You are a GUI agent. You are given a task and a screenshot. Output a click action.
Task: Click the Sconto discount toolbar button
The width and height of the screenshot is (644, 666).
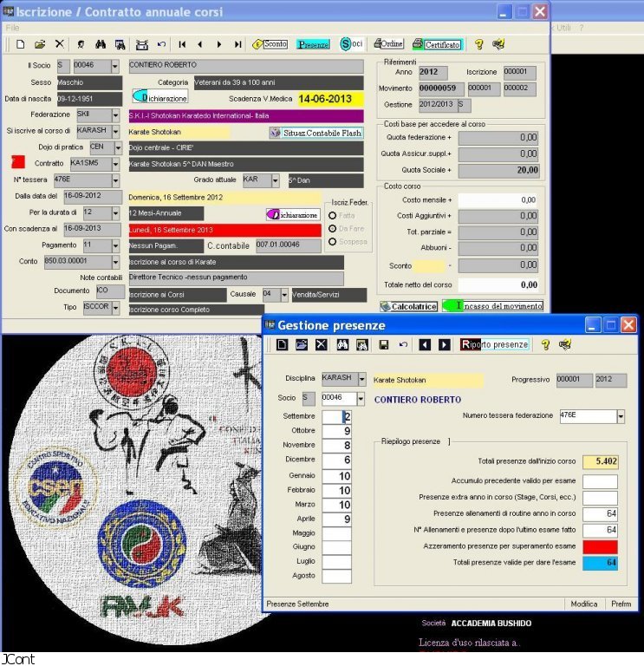pyautogui.click(x=270, y=44)
